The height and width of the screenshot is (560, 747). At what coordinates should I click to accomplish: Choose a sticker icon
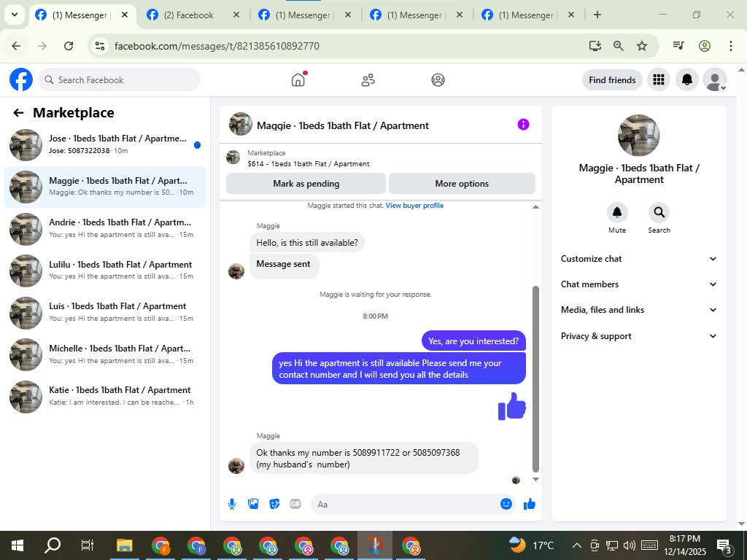click(274, 504)
